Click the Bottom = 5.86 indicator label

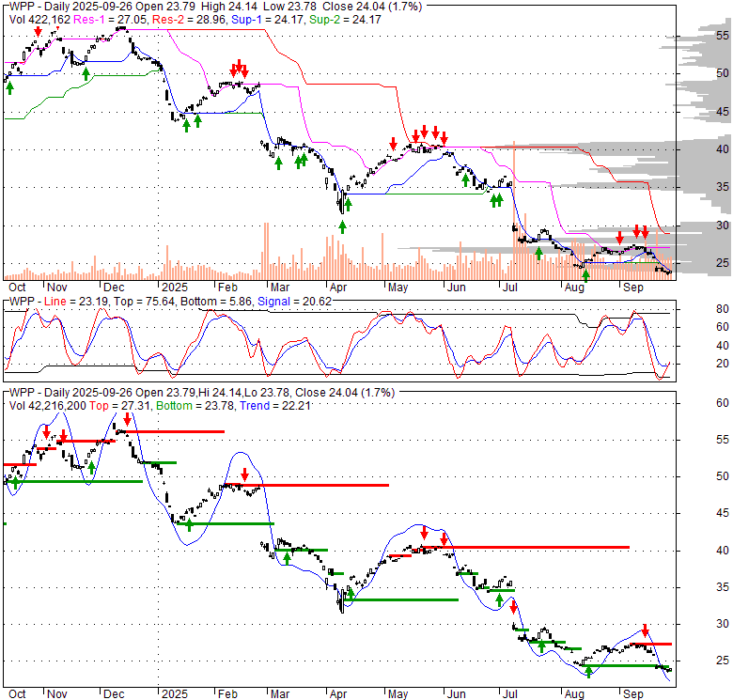[216, 302]
